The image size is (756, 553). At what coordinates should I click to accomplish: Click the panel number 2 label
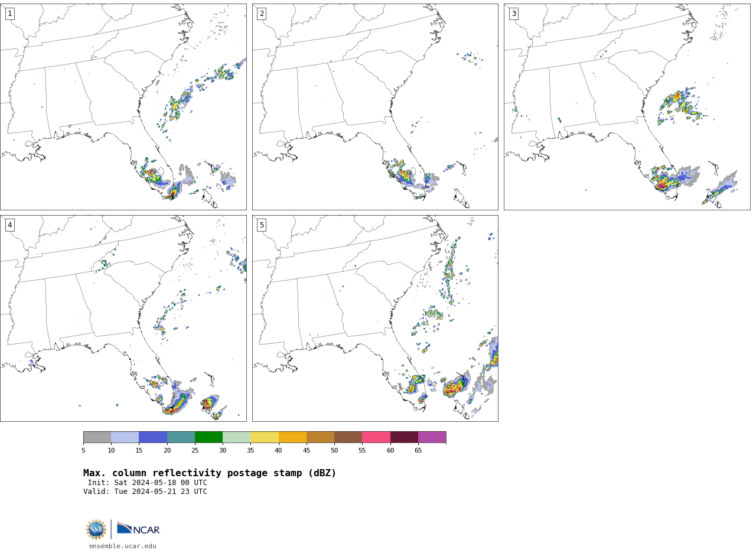point(262,14)
